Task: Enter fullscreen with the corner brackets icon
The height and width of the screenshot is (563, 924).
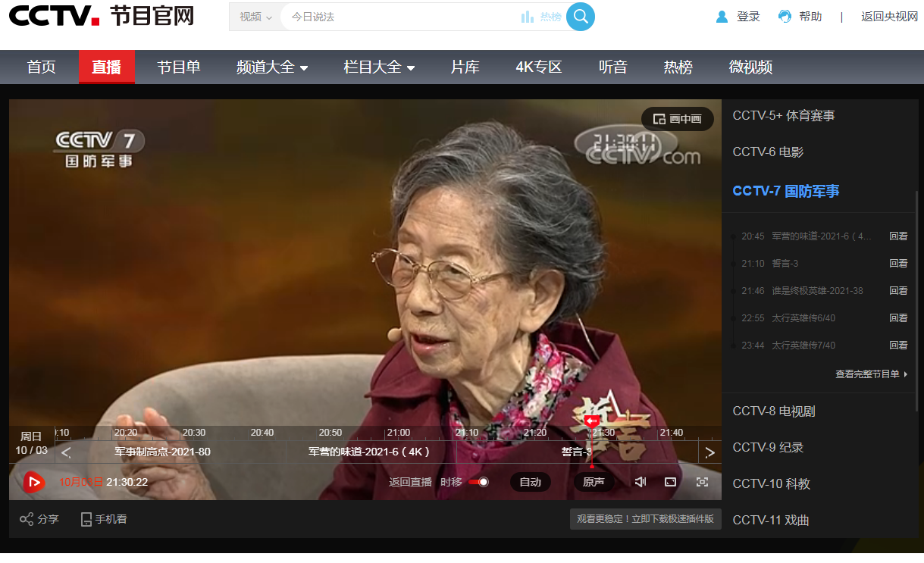Action: click(x=702, y=482)
